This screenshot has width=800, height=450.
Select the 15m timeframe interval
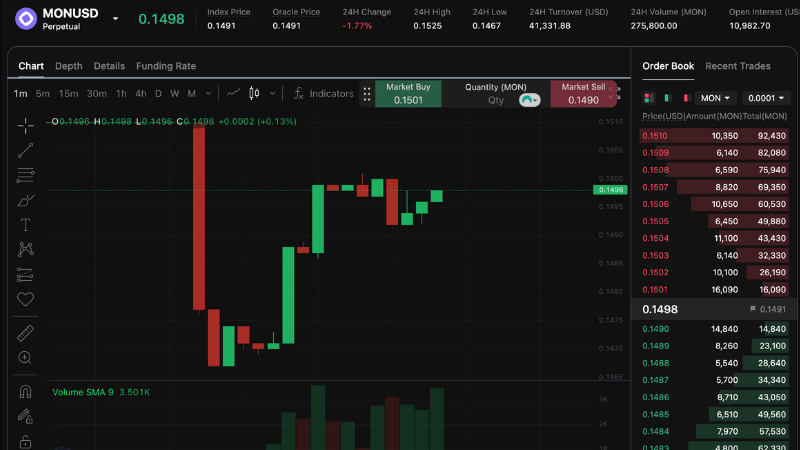tap(68, 93)
